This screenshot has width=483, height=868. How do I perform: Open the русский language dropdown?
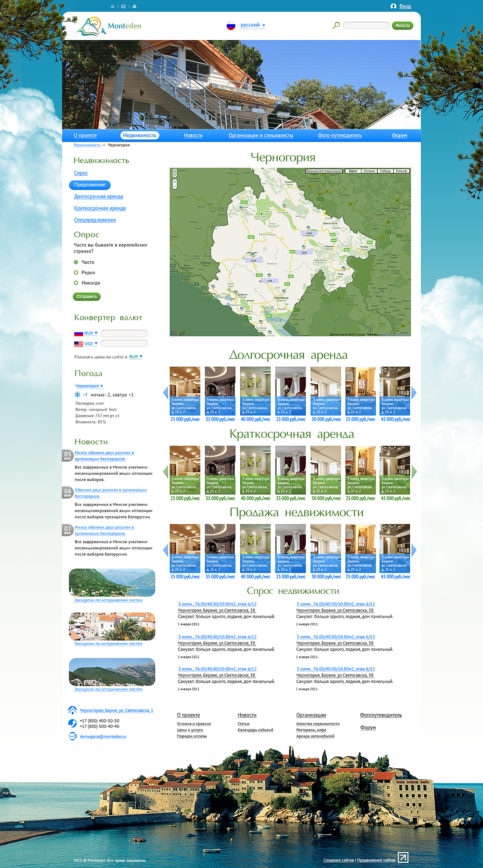(253, 25)
